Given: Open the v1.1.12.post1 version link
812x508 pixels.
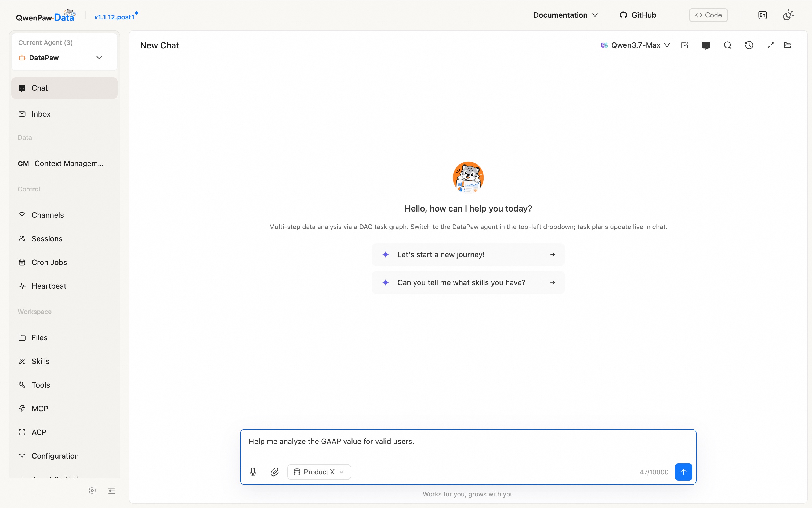Looking at the screenshot, I should [114, 17].
